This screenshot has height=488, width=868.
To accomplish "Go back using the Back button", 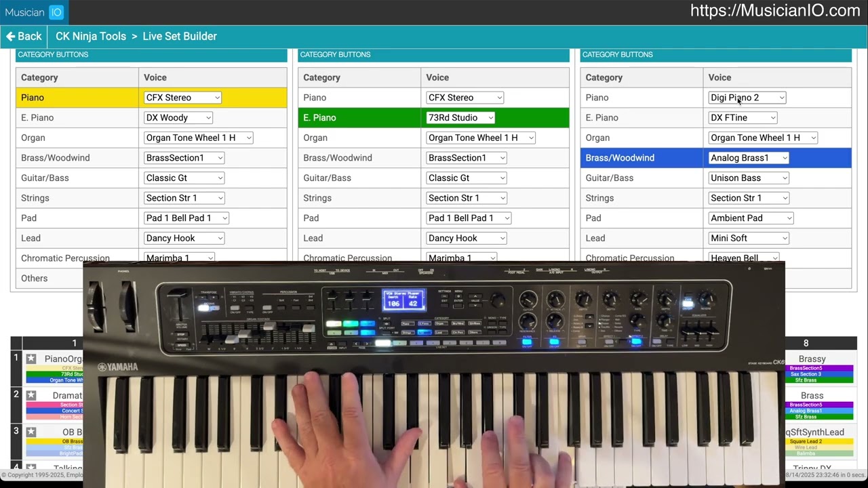I will click(x=24, y=37).
